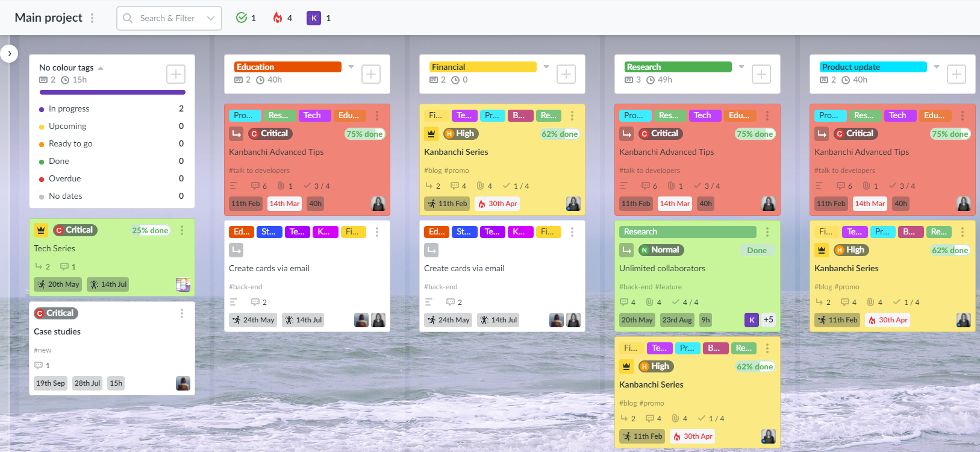Click 14th Mar due date in Product update list
Image resolution: width=980 pixels, height=452 pixels.
pyautogui.click(x=870, y=204)
